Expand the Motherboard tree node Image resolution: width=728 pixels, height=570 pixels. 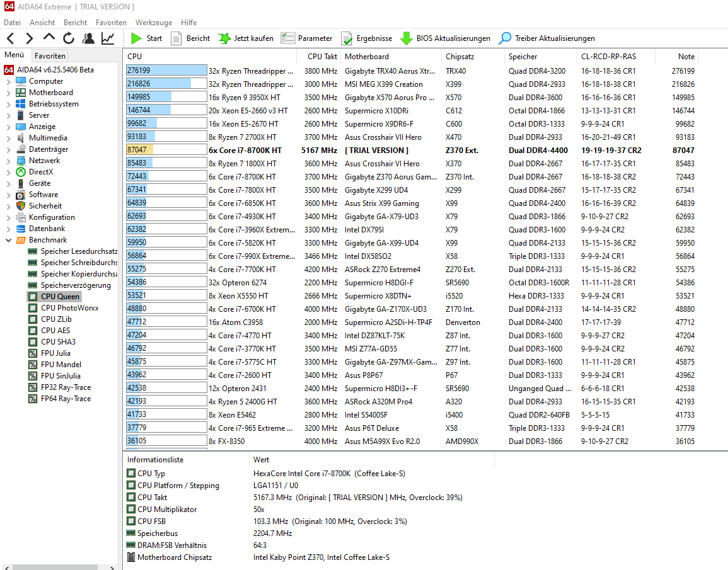click(x=8, y=93)
